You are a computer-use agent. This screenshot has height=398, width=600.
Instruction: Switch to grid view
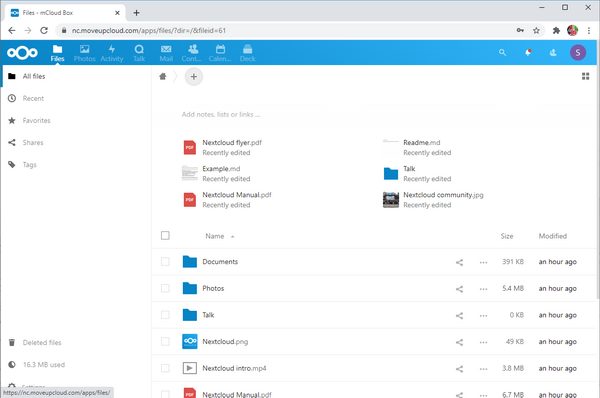[585, 76]
